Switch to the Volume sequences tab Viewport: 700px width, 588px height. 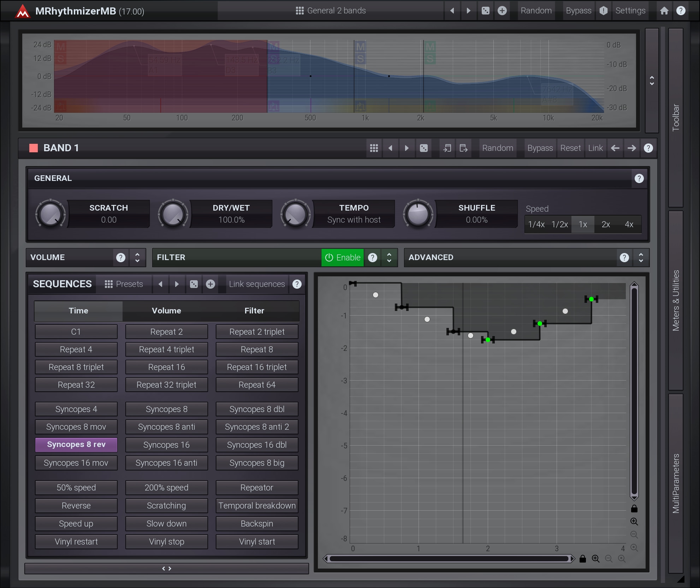[x=166, y=311]
